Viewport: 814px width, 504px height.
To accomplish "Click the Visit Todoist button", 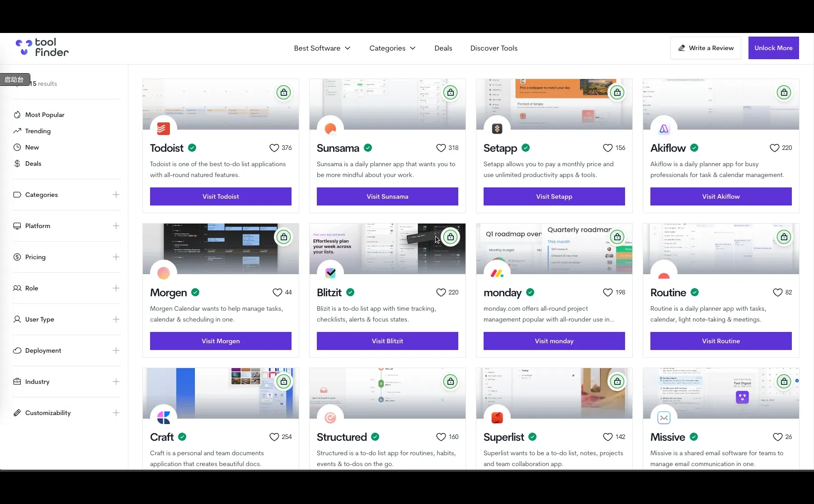I will click(221, 196).
